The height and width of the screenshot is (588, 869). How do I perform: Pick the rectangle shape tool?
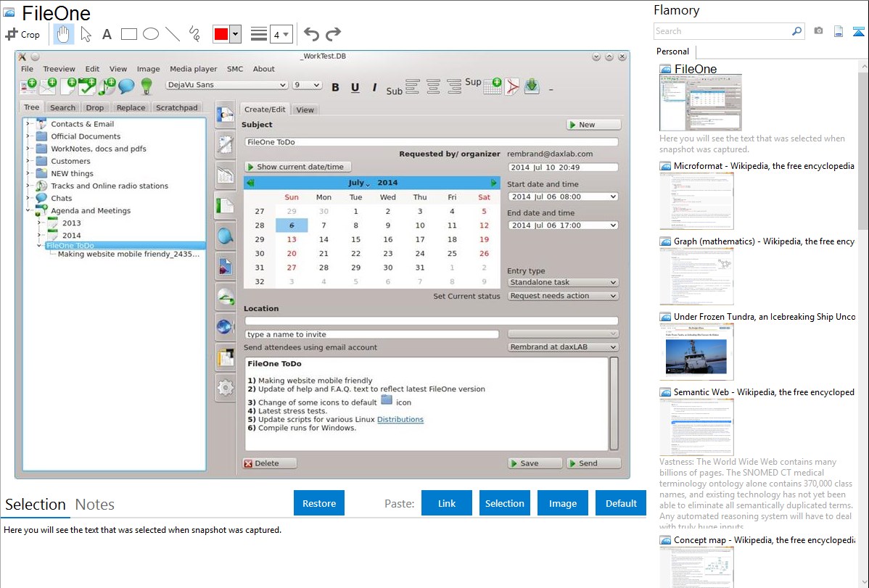pos(129,34)
